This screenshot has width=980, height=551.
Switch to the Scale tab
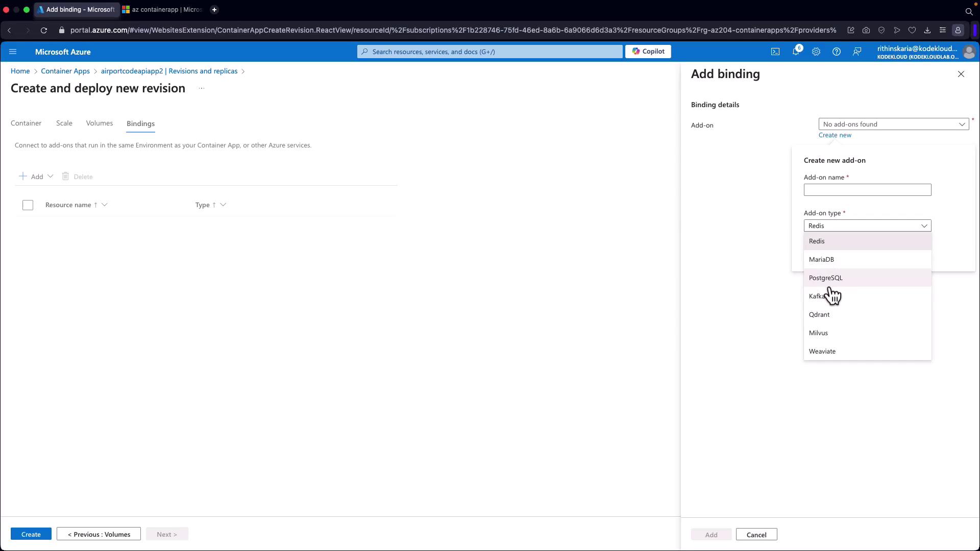[64, 123]
